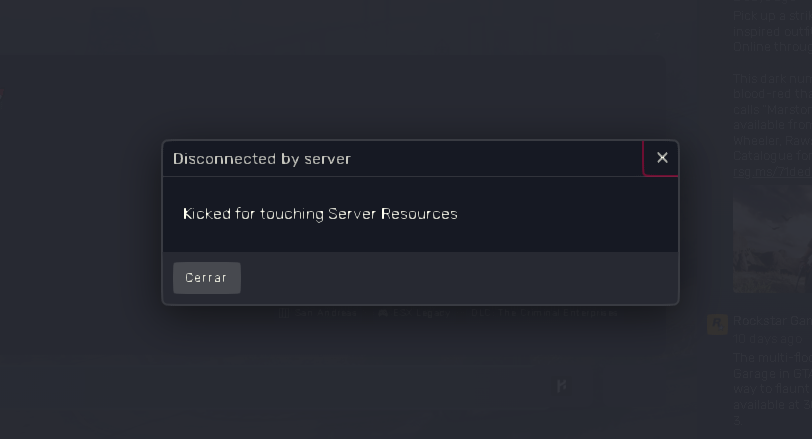Click the Rockstar Games avatar icon
Image resolution: width=812 pixels, height=439 pixels.
[x=717, y=323]
